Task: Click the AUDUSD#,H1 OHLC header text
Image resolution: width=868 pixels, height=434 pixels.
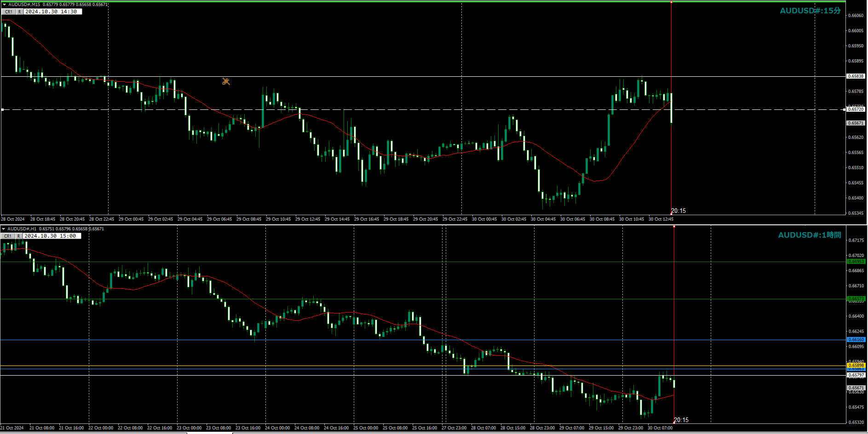Action: (56, 229)
